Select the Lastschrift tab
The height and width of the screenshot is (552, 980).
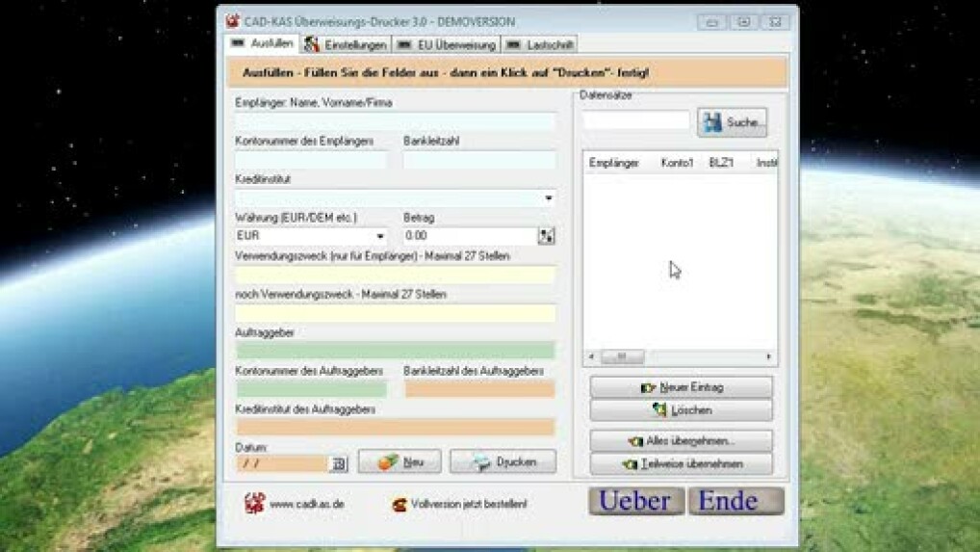tap(540, 45)
